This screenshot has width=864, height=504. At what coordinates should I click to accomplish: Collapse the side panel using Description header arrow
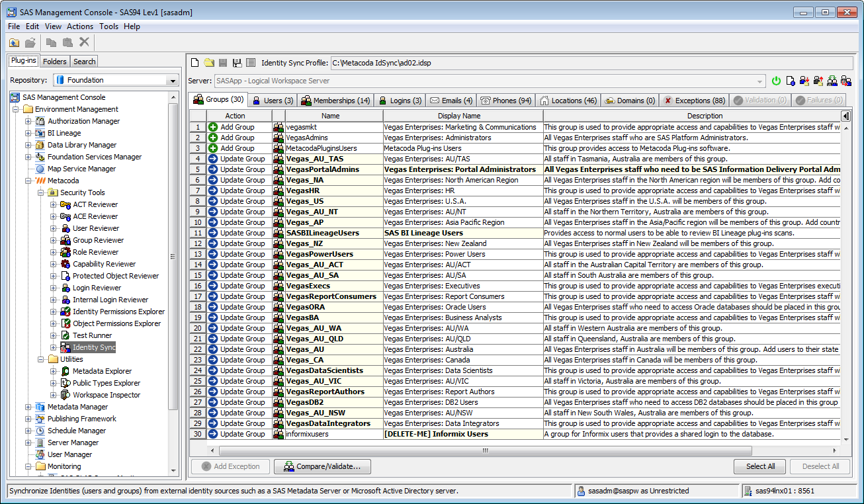(845, 116)
